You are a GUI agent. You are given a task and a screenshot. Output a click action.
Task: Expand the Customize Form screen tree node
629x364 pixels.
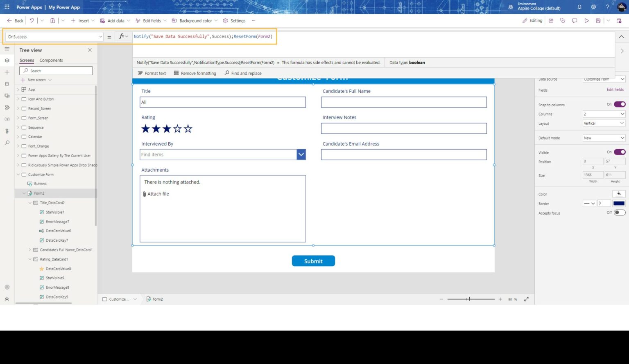pyautogui.click(x=18, y=174)
